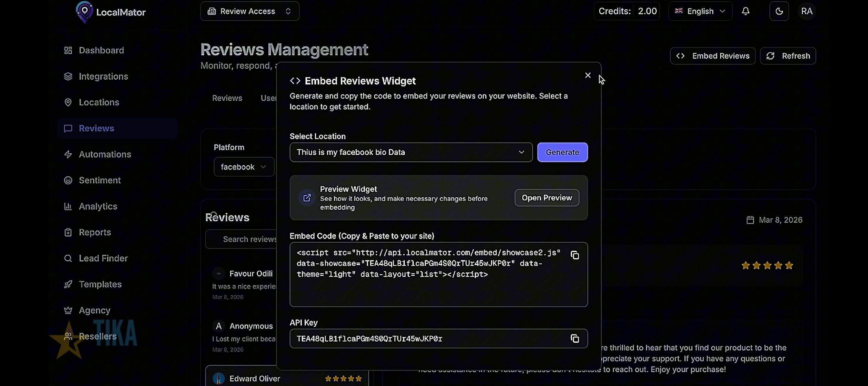868x386 pixels.
Task: Open the RA profile avatar menu
Action: click(807, 11)
